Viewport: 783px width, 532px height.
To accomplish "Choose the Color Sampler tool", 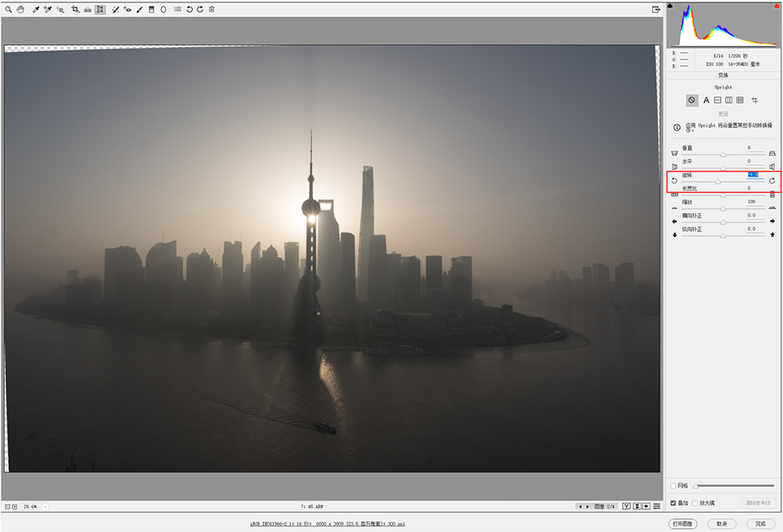I will click(47, 10).
